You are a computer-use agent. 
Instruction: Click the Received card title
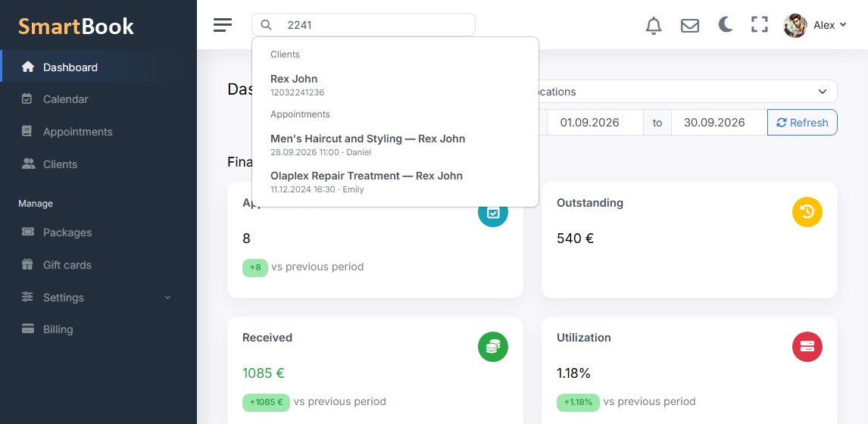point(267,338)
